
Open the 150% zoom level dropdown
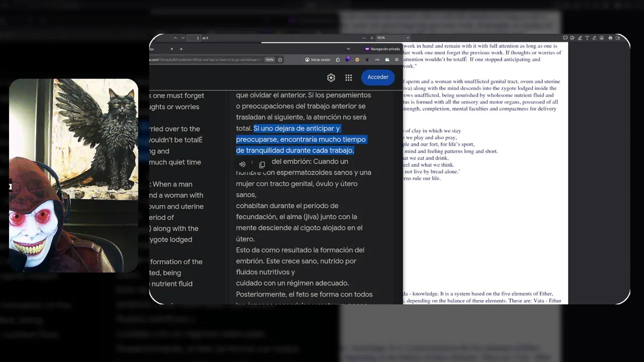(393, 38)
